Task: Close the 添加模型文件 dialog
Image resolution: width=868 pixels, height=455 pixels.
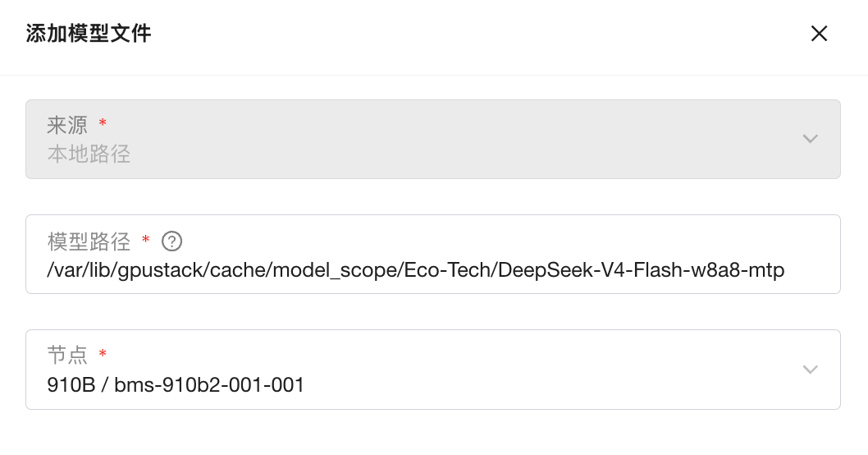Action: [819, 34]
